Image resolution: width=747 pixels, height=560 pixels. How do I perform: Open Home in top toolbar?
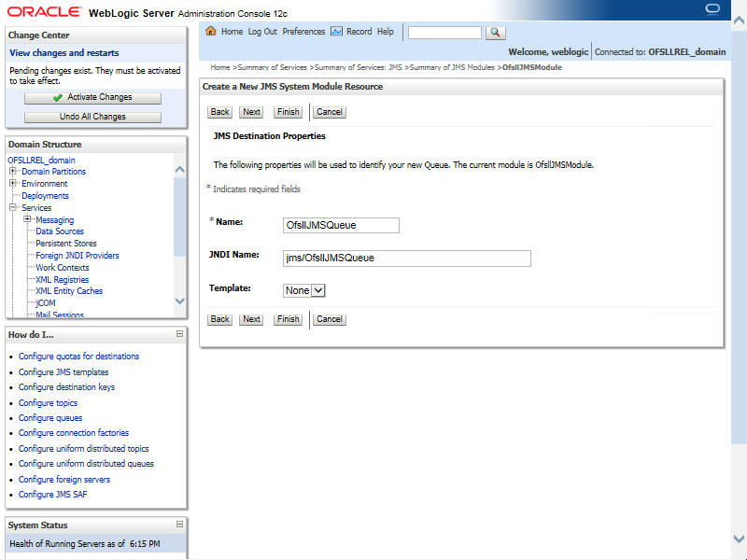(232, 32)
